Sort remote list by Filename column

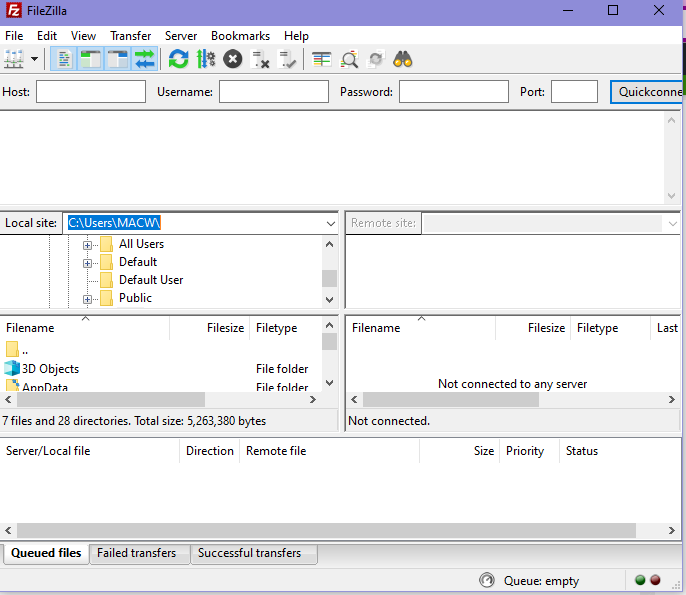421,328
